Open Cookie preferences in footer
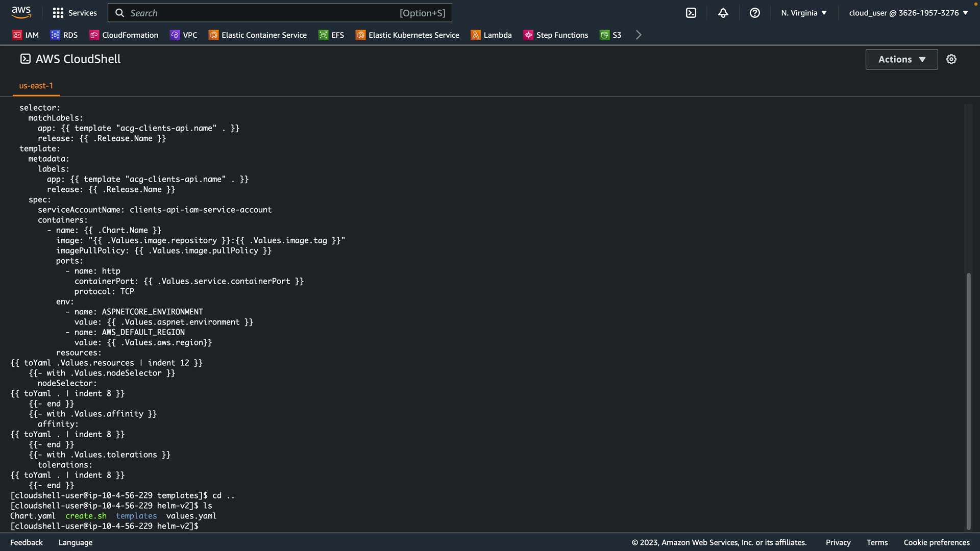980x551 pixels. tap(936, 542)
